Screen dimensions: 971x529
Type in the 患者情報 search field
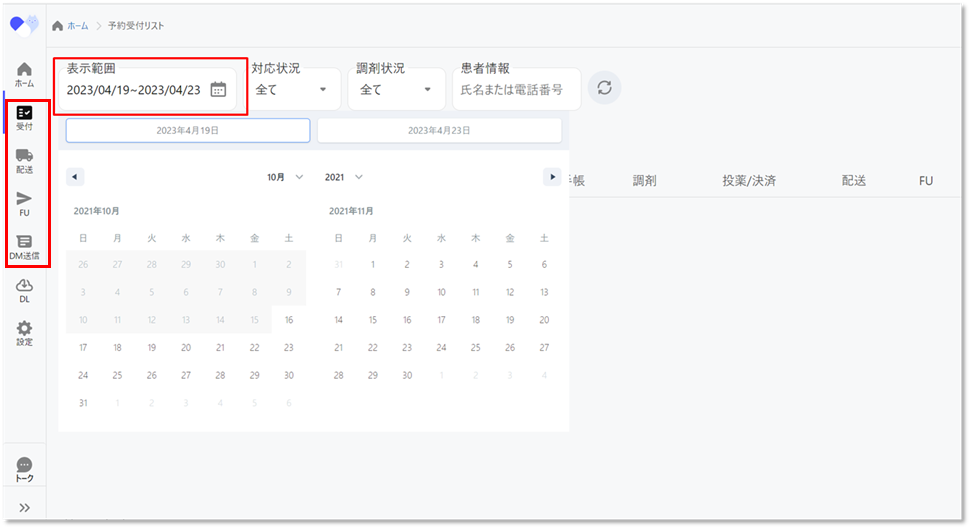[516, 90]
